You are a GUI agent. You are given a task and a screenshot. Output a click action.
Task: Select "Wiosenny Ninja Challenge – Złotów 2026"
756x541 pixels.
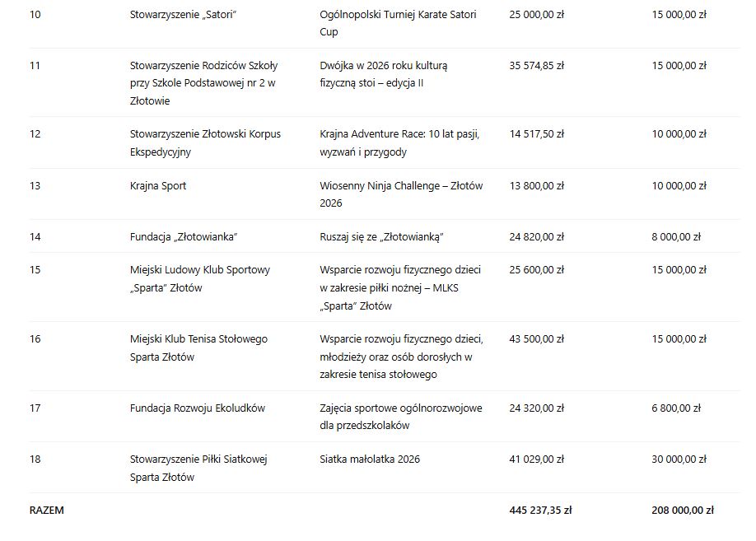pyautogui.click(x=401, y=194)
